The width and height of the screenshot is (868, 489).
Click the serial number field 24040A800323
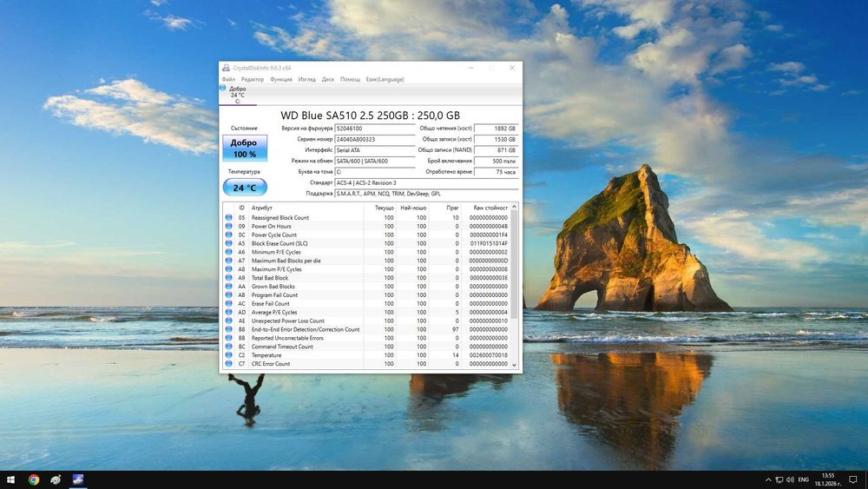pos(375,139)
